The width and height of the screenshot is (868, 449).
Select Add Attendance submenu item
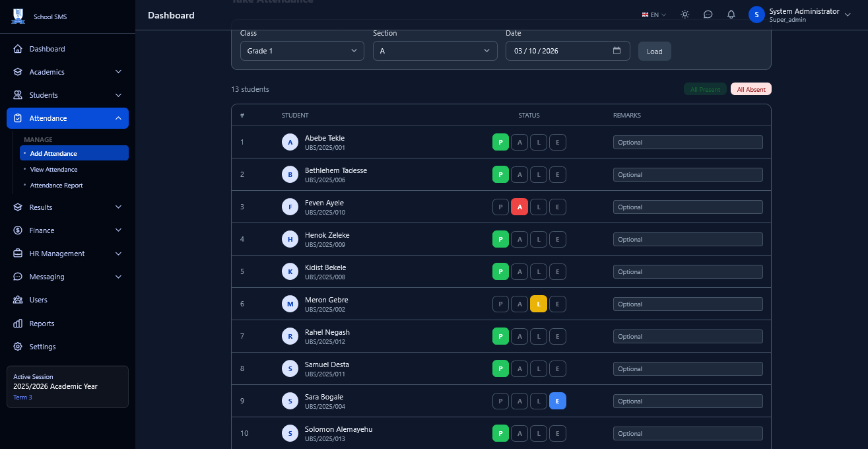pos(74,153)
